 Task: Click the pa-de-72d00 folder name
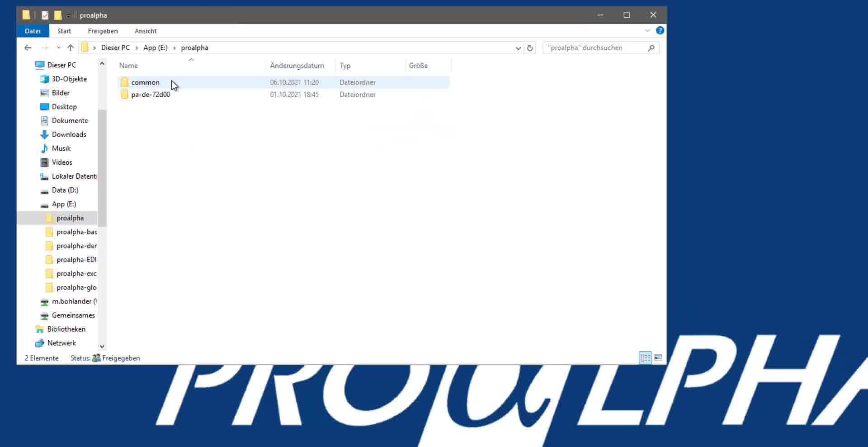[x=151, y=95]
